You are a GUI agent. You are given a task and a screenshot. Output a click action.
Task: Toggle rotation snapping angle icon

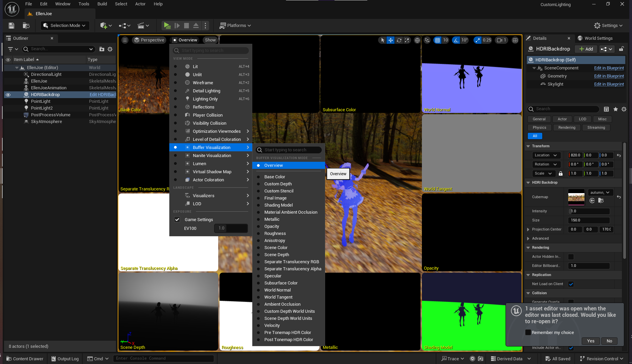click(456, 40)
